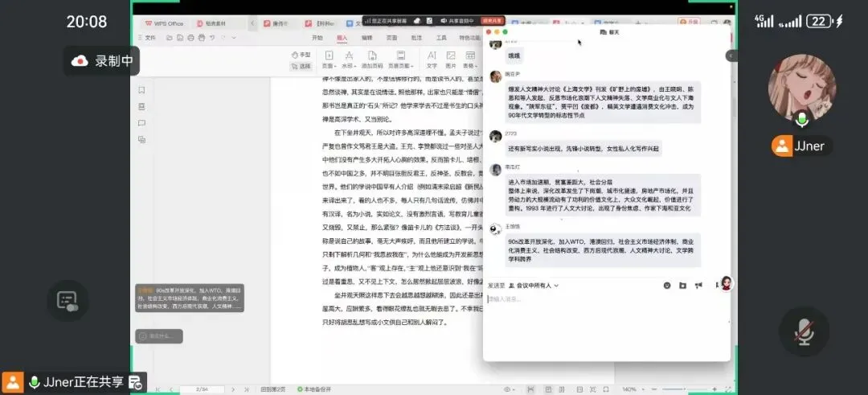Click the save icon in quick toolbar
Image resolution: width=868 pixels, height=395 pixels.
(x=181, y=38)
